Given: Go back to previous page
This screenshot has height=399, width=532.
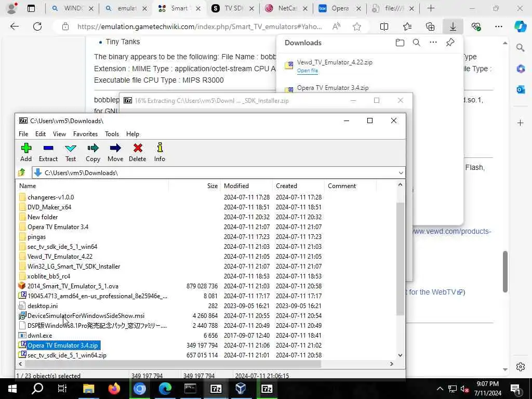Looking at the screenshot, I should tap(14, 26).
